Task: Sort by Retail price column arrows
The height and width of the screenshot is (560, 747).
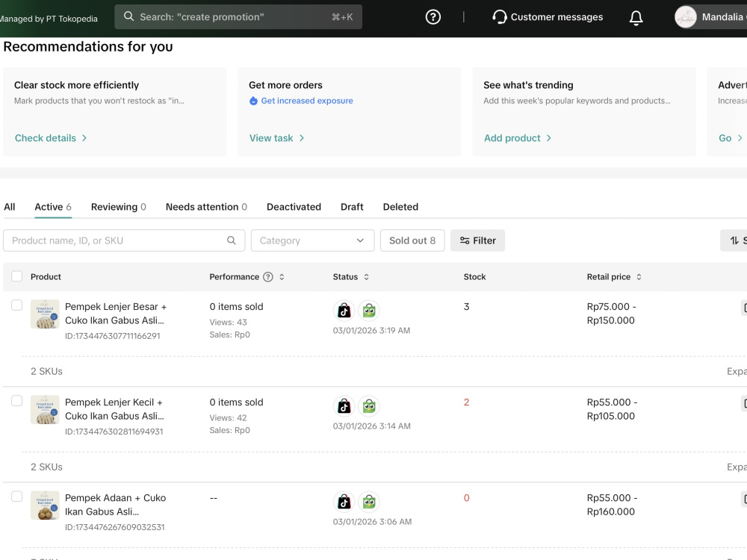Action: [x=639, y=277]
